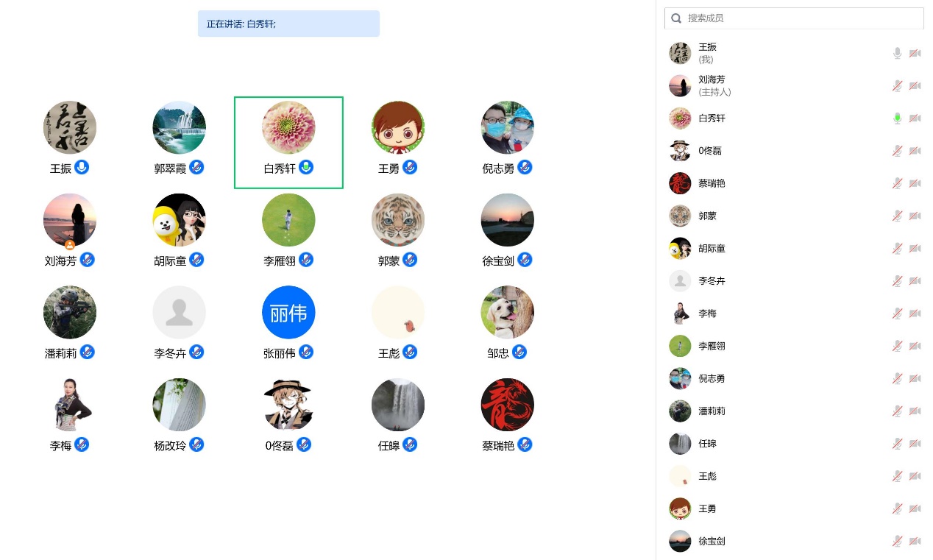
Task: Toggle microphone for 王振 in member list
Action: (897, 53)
